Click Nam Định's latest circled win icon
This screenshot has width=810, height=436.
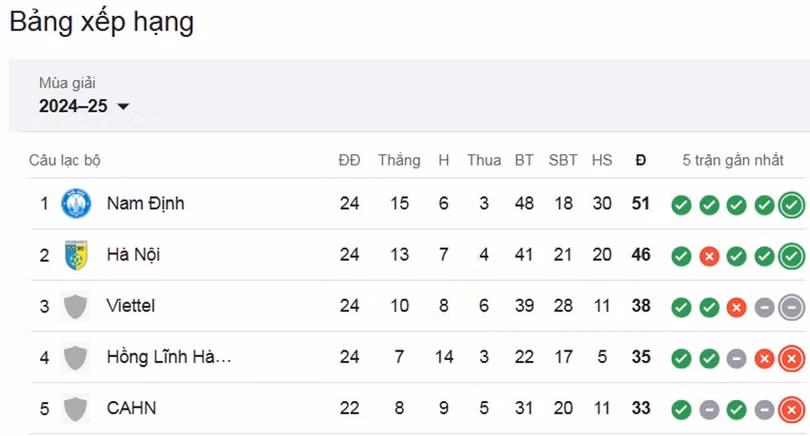[791, 205]
